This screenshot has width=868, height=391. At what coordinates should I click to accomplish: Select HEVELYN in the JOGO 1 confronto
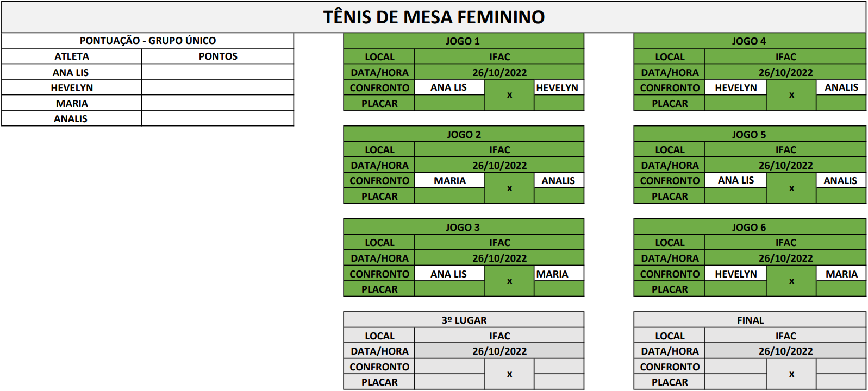558,87
